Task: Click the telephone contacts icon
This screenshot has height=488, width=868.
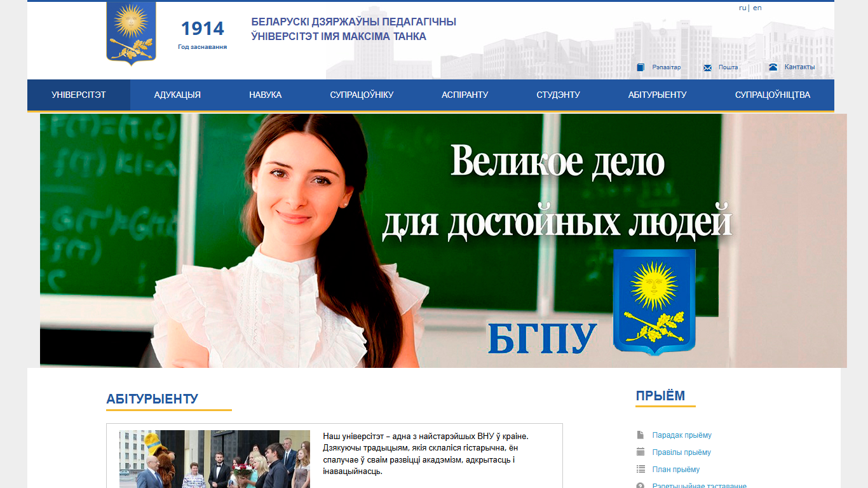Action: coord(773,67)
